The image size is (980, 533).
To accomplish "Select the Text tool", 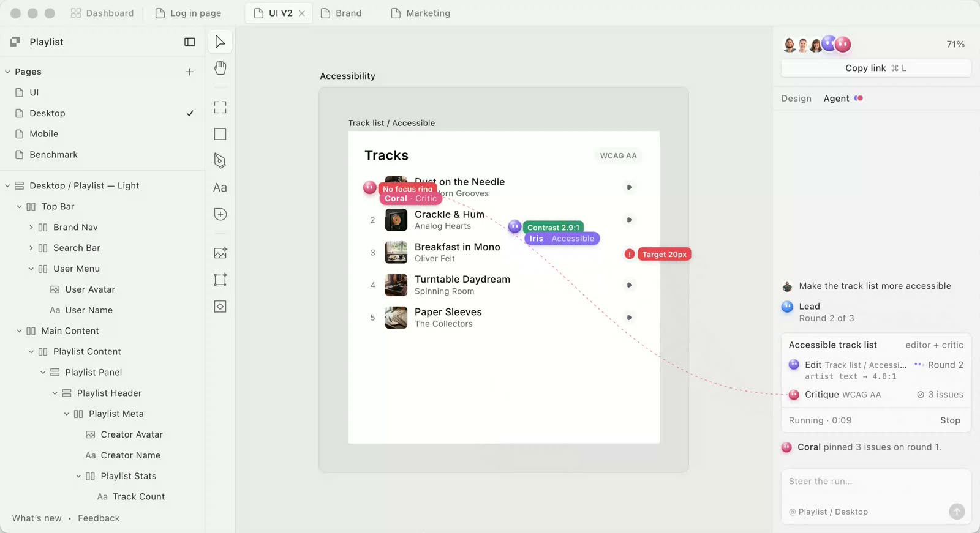I will coord(220,188).
